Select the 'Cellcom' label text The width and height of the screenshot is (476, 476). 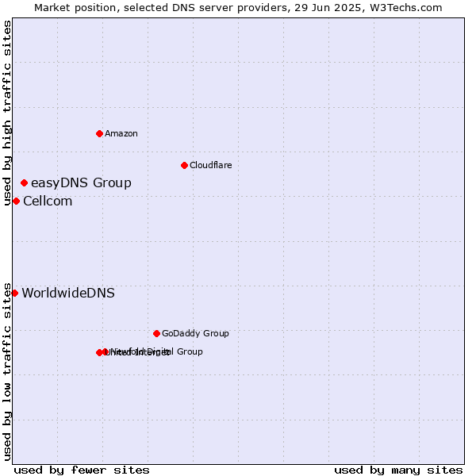point(48,202)
